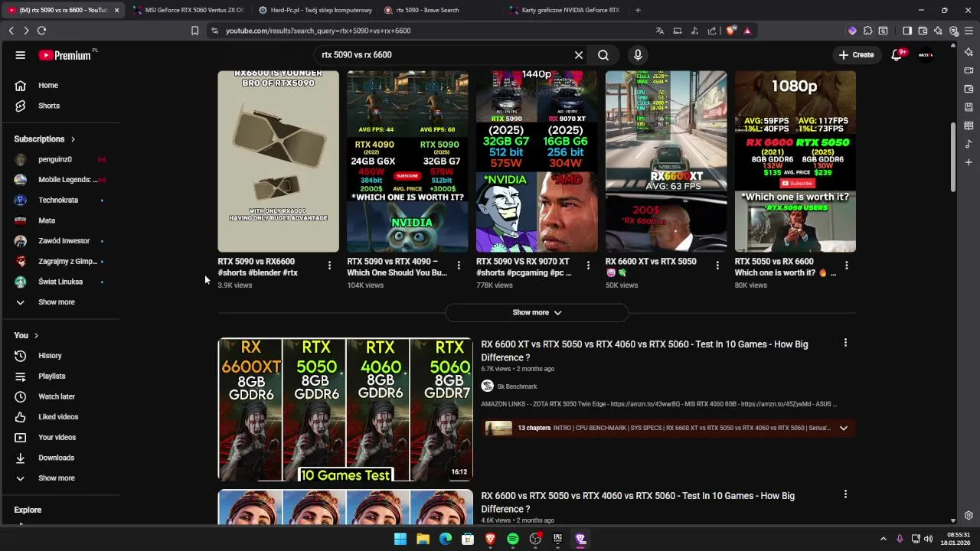Image resolution: width=980 pixels, height=551 pixels.
Task: Click the Create button
Action: tap(856, 55)
